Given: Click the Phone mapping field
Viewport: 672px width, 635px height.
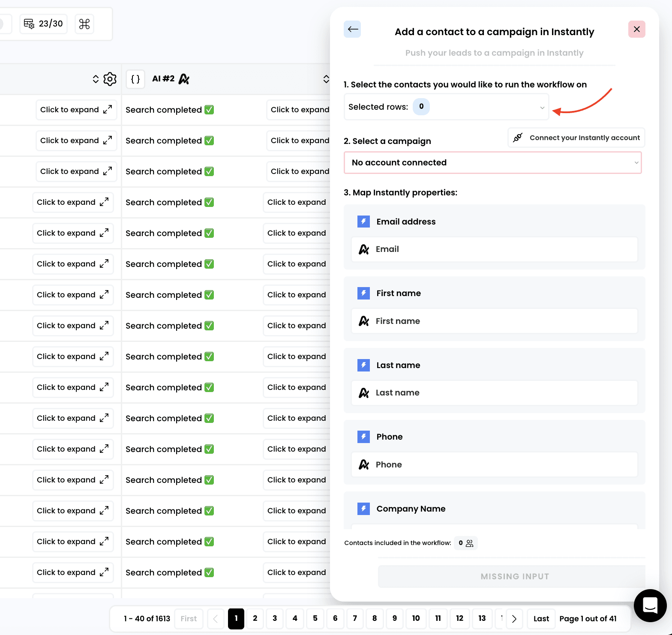Looking at the screenshot, I should click(495, 464).
